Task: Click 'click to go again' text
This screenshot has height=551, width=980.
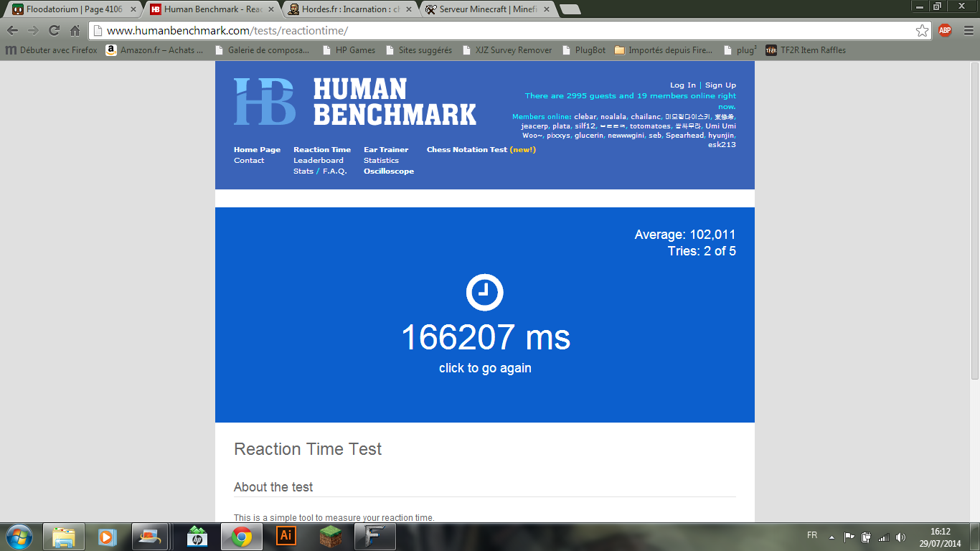Action: point(485,368)
